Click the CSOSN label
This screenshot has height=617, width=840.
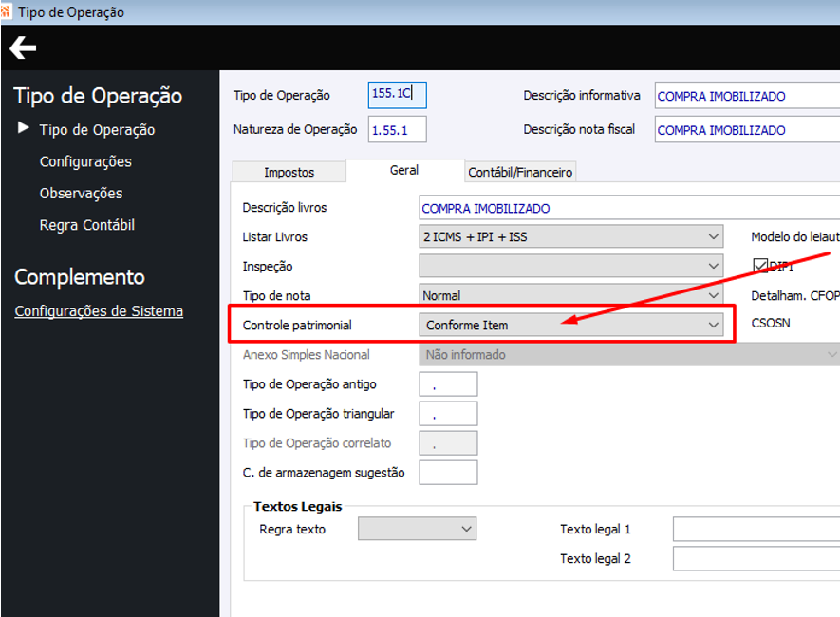(x=771, y=323)
